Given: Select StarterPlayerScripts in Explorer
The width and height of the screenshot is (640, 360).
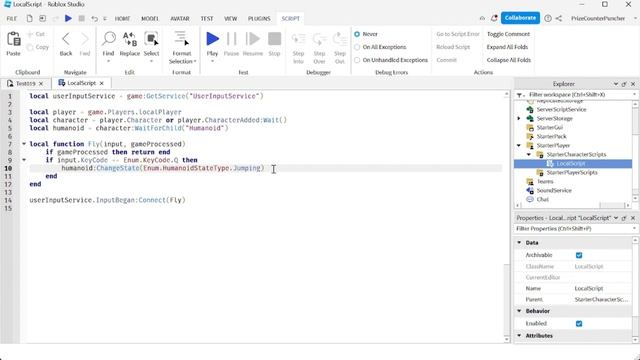Looking at the screenshot, I should pos(572,173).
